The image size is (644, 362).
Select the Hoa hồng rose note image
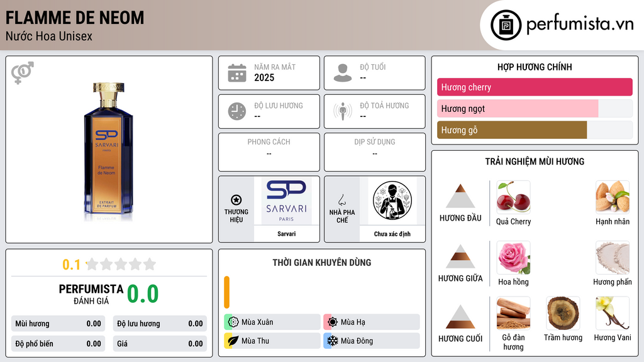click(x=513, y=258)
